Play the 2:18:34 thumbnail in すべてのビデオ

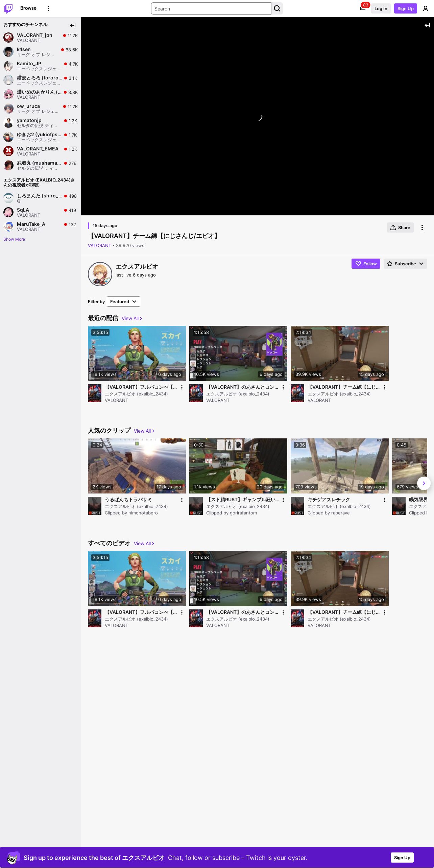tap(340, 578)
